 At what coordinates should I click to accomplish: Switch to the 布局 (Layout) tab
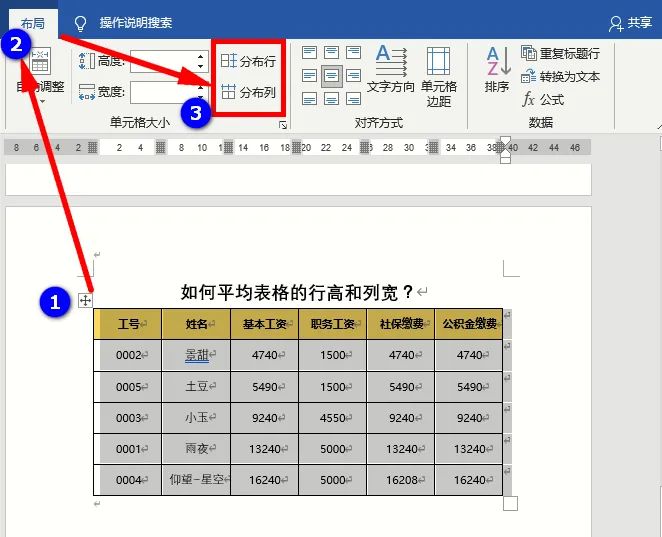click(x=33, y=23)
